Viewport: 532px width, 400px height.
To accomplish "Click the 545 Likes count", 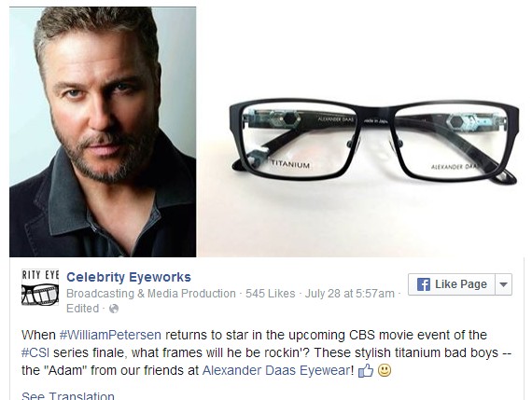I will [270, 293].
